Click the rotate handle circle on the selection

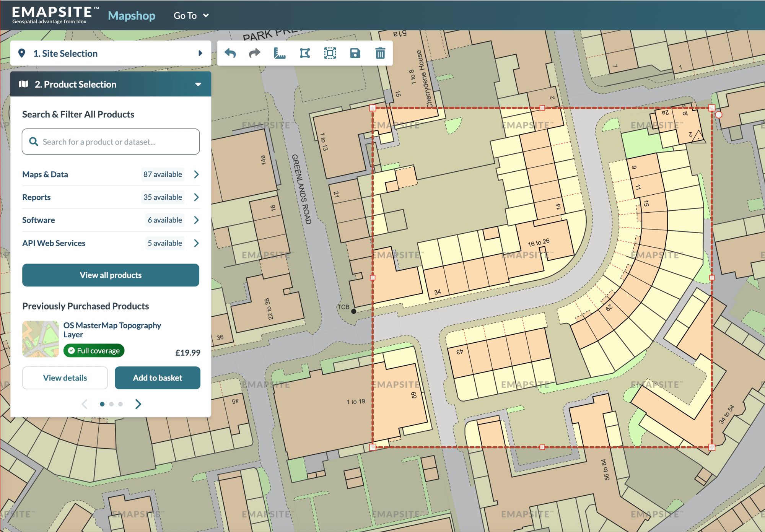tap(719, 115)
